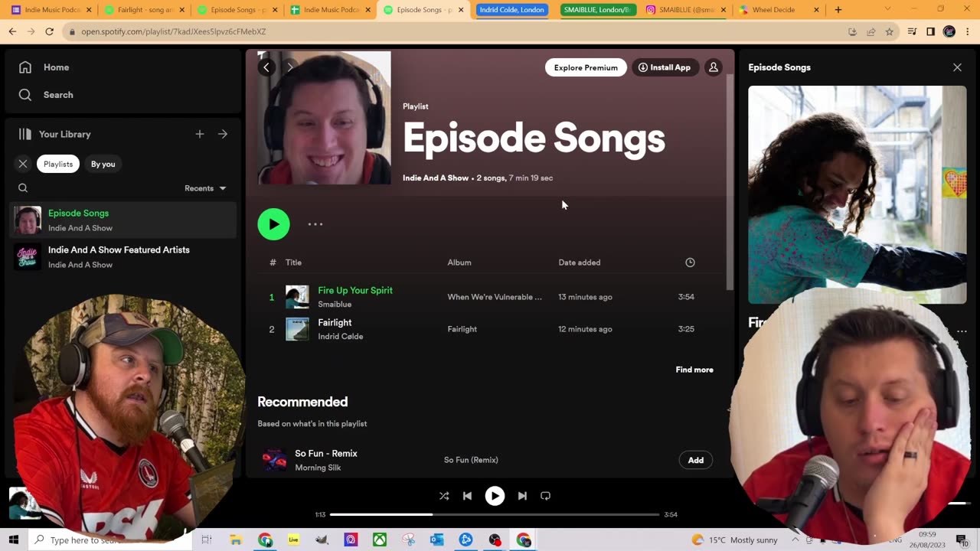Screen dimensions: 980x551
Task: Toggle browser side panel icon
Action: click(x=930, y=31)
